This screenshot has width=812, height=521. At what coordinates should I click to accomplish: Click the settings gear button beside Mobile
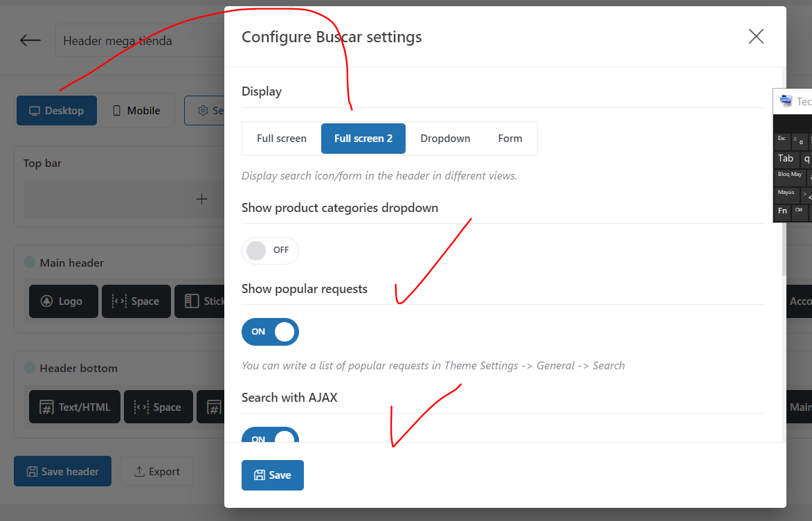click(204, 110)
